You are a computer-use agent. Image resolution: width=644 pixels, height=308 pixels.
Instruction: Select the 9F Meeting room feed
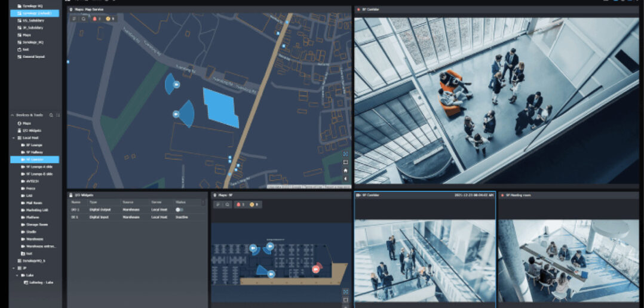(569, 261)
